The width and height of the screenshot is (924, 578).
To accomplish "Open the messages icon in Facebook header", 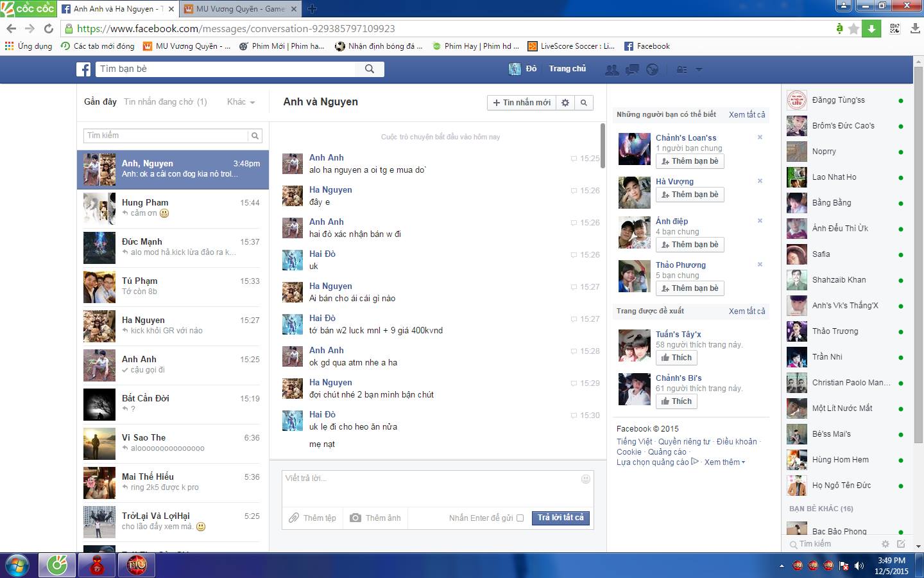I will point(632,69).
